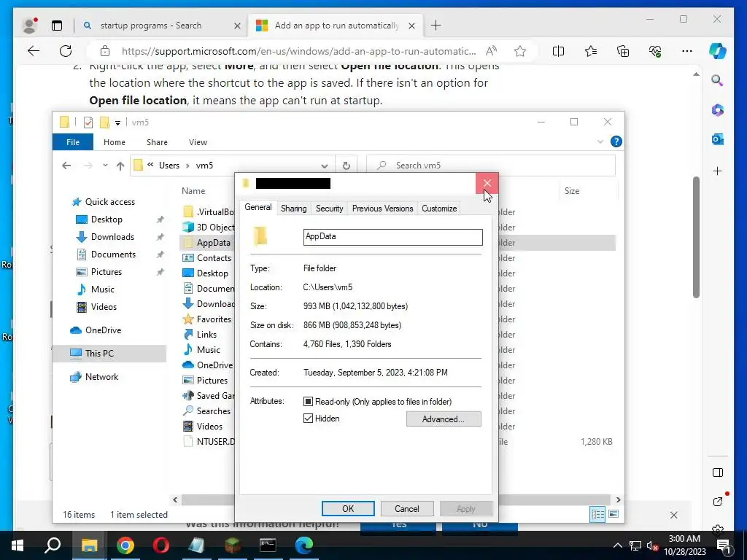The height and width of the screenshot is (560, 747).
Task: Click Edge sidebar search icon
Action: click(718, 80)
